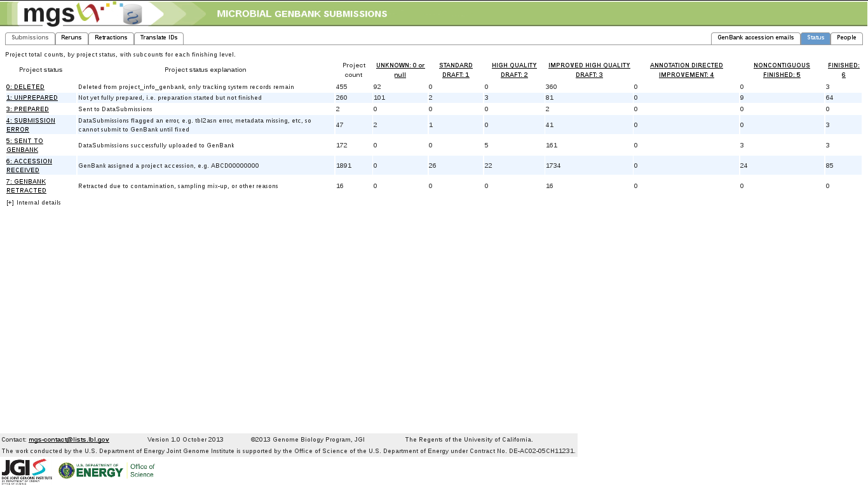The image size is (868, 488).
Task: Click 'Regents of the University of California' text
Action: [469, 440]
